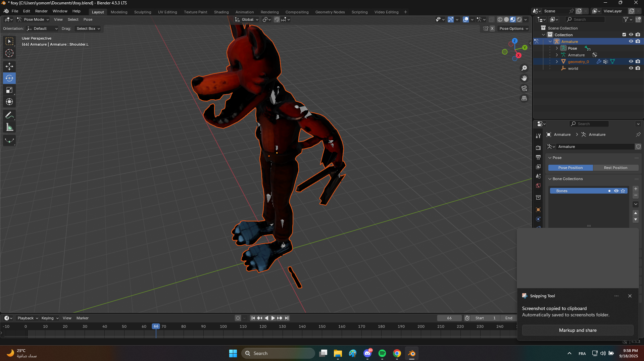Click the frame 66 playhead marker

pyautogui.click(x=156, y=326)
